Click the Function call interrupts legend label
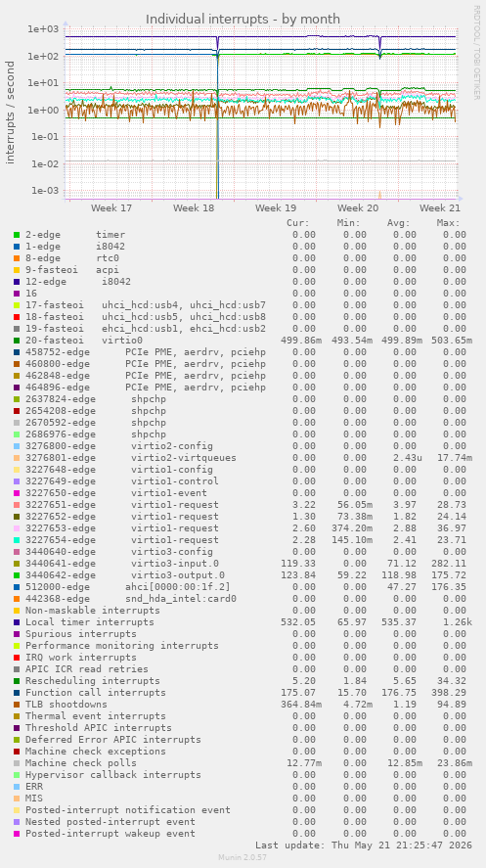 96,693
